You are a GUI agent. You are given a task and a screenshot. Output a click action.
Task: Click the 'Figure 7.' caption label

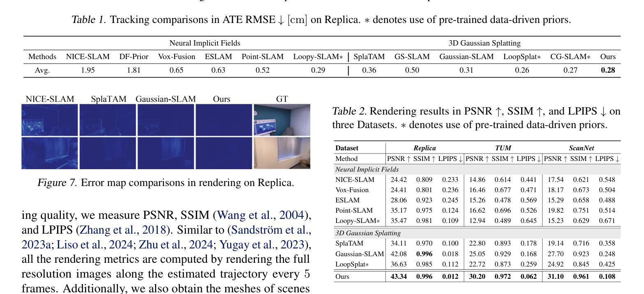click(57, 183)
